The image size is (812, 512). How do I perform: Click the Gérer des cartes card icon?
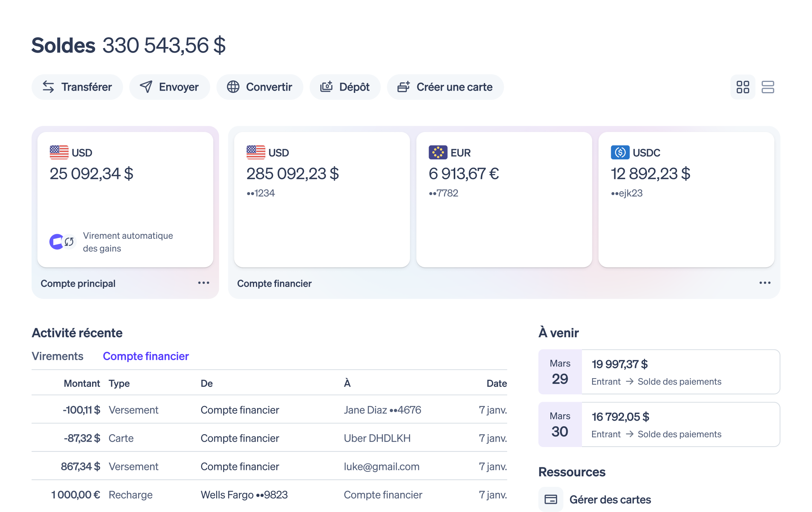click(551, 499)
